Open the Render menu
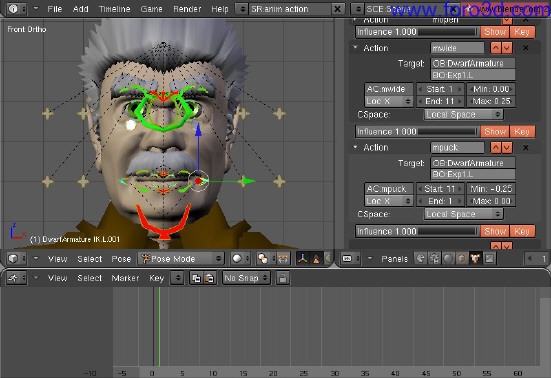 click(187, 9)
